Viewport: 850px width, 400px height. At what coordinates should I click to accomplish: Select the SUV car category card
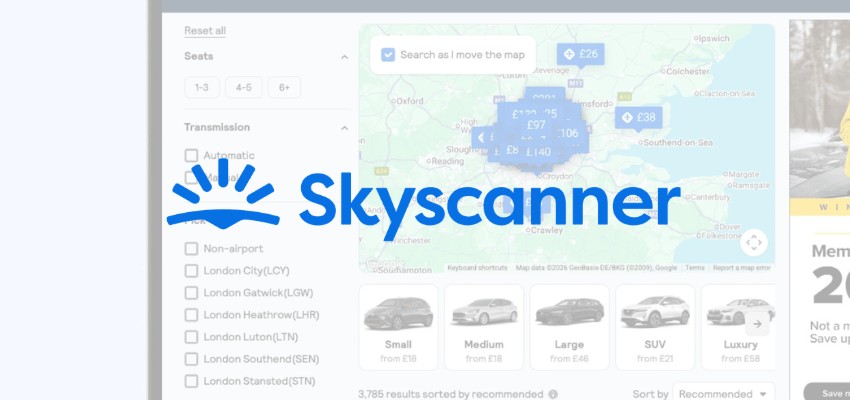655,325
